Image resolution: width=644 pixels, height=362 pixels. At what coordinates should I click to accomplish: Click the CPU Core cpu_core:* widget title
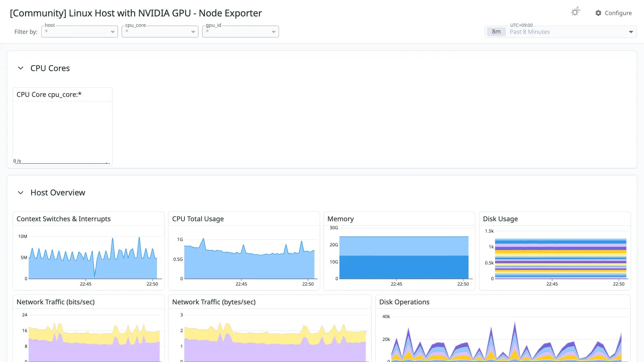click(x=49, y=95)
